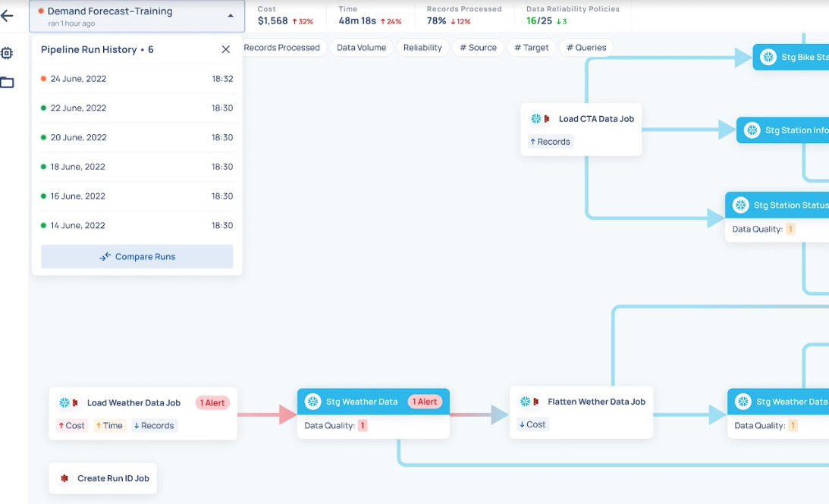The image size is (829, 504).
Task: Click the Cost tag on Flatten Wether Data Job
Action: point(532,424)
